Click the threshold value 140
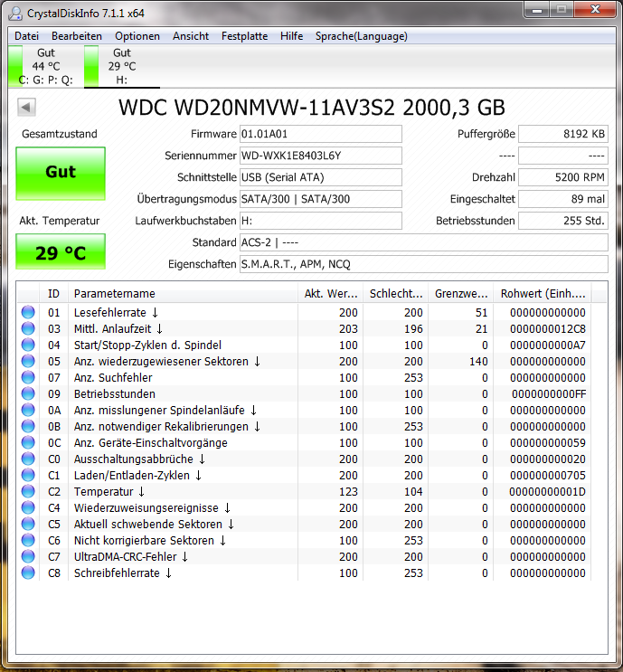623x672 pixels. [x=478, y=361]
